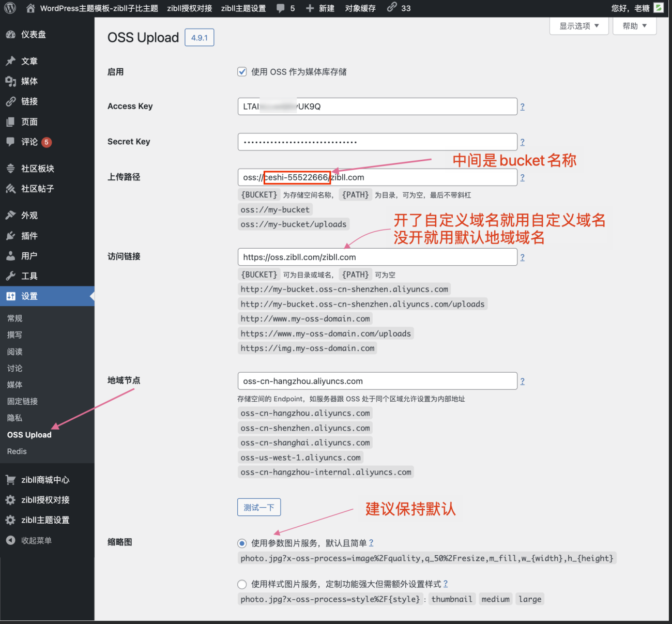Click the 上传路径 input field
Viewport: 672px width, 624px height.
point(377,177)
